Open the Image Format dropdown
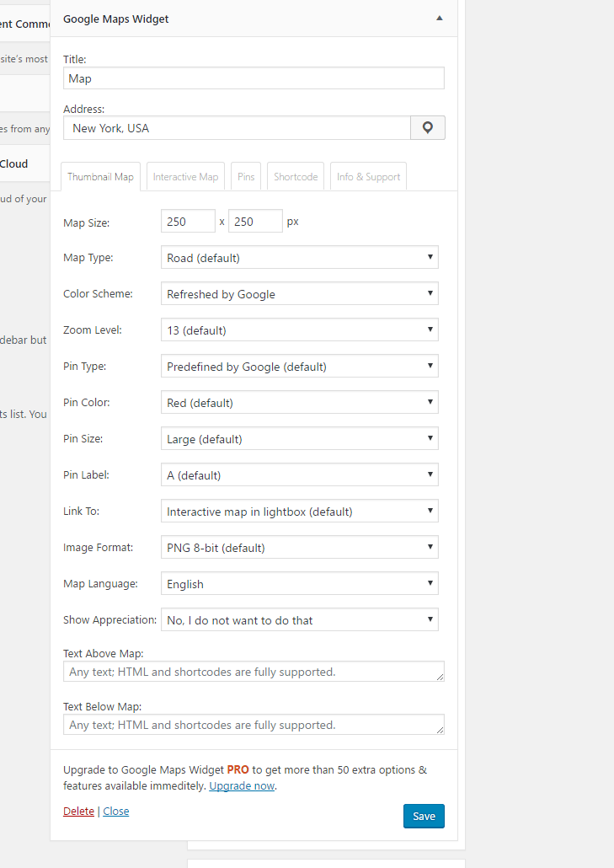Viewport: 614px width, 868px height. click(300, 548)
